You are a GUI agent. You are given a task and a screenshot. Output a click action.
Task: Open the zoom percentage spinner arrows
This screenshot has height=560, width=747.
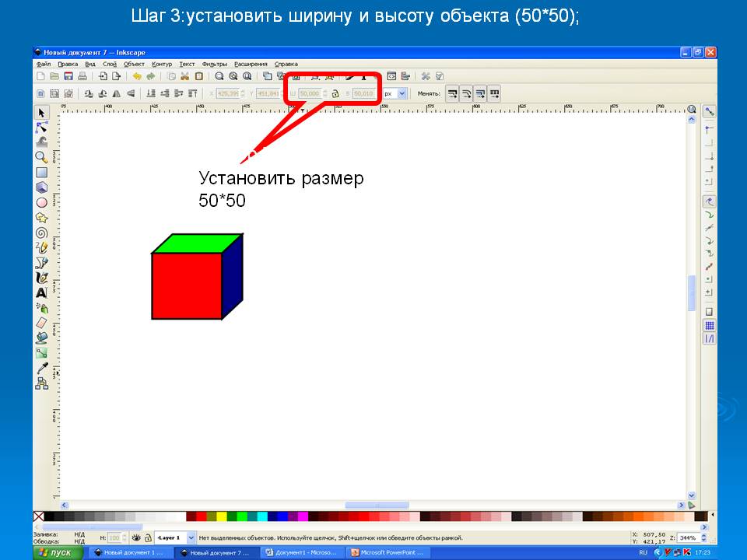click(x=701, y=537)
